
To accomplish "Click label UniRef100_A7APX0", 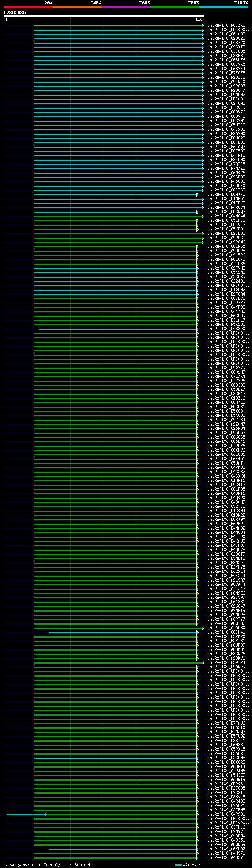I will [226, 628].
